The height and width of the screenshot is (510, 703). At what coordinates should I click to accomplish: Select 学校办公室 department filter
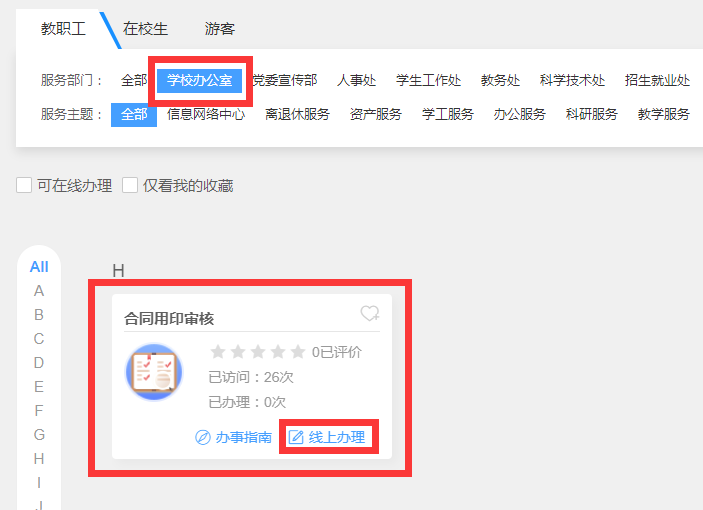pyautogui.click(x=200, y=80)
